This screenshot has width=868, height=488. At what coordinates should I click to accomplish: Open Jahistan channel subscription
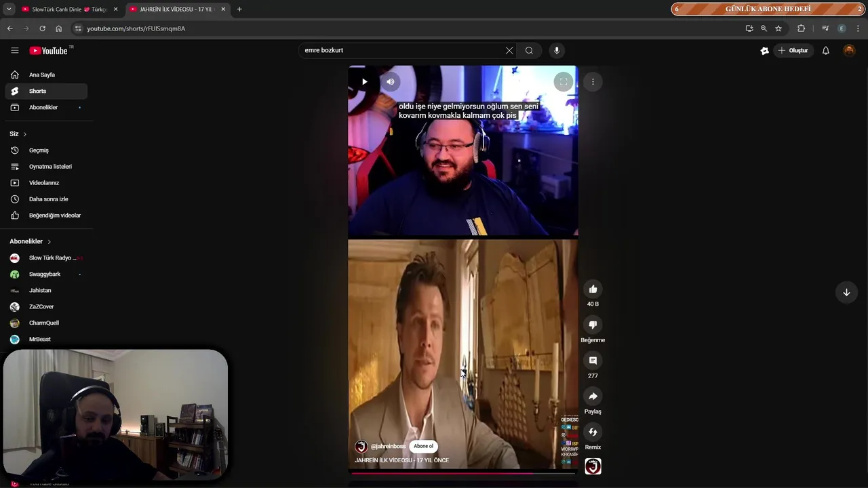(46, 290)
